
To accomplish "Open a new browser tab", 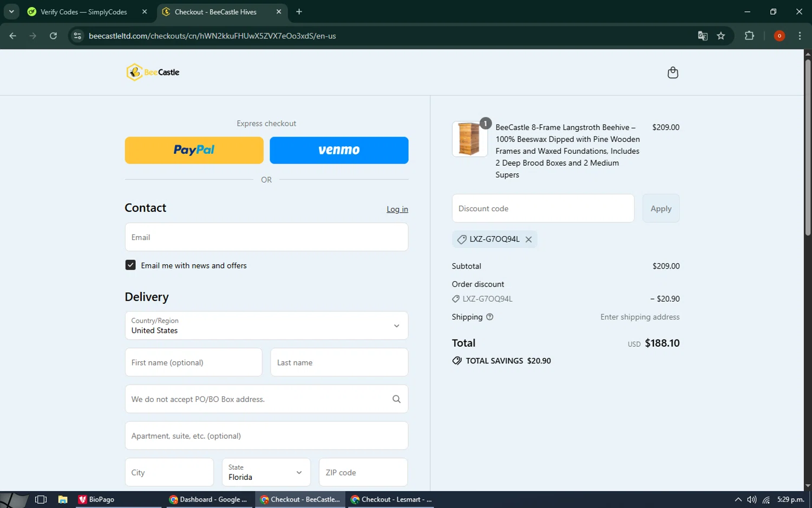I will (x=299, y=11).
